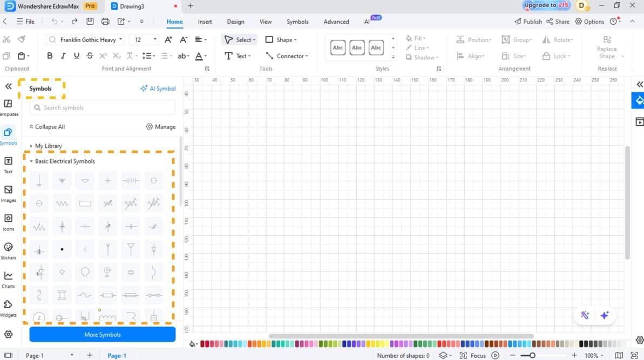The width and height of the screenshot is (644, 360).
Task: Toggle bold text formatting
Action: tap(49, 55)
